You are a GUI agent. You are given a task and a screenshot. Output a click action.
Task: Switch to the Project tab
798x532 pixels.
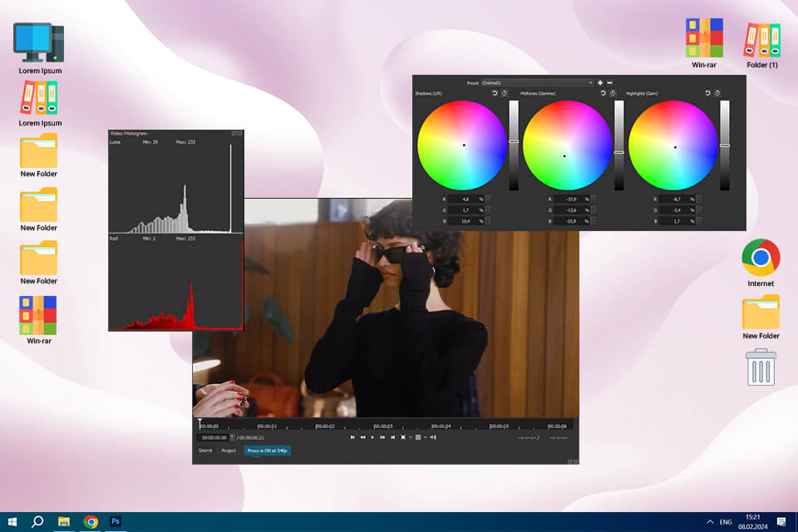pyautogui.click(x=229, y=451)
